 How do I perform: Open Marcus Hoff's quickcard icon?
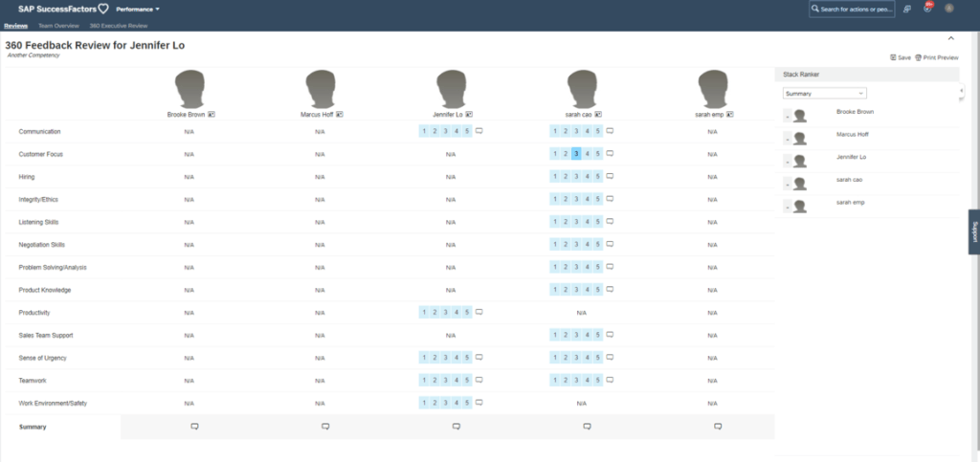click(340, 114)
